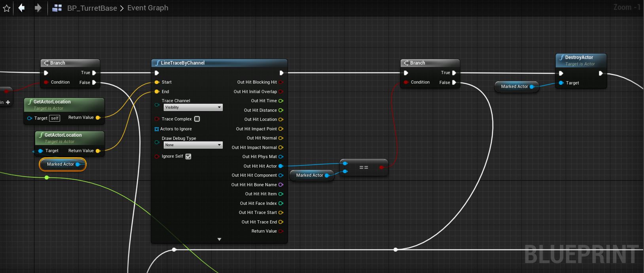Image resolution: width=644 pixels, height=273 pixels.
Task: Click the left Branch True exec pin
Action: click(x=94, y=73)
